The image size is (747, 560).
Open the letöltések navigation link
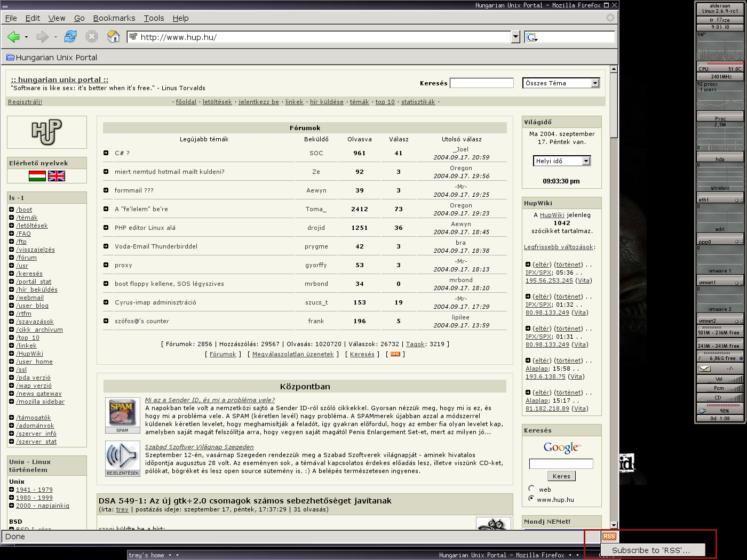pyautogui.click(x=217, y=102)
